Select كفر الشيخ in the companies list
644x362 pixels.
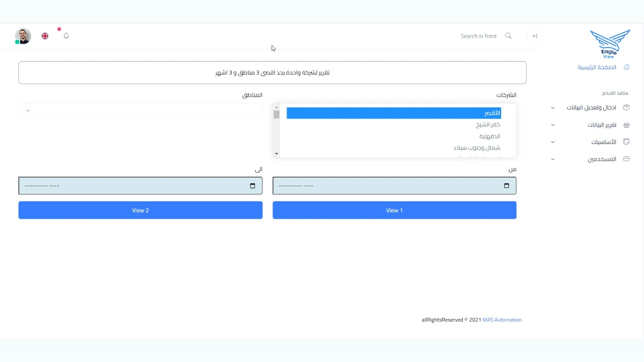point(394,125)
